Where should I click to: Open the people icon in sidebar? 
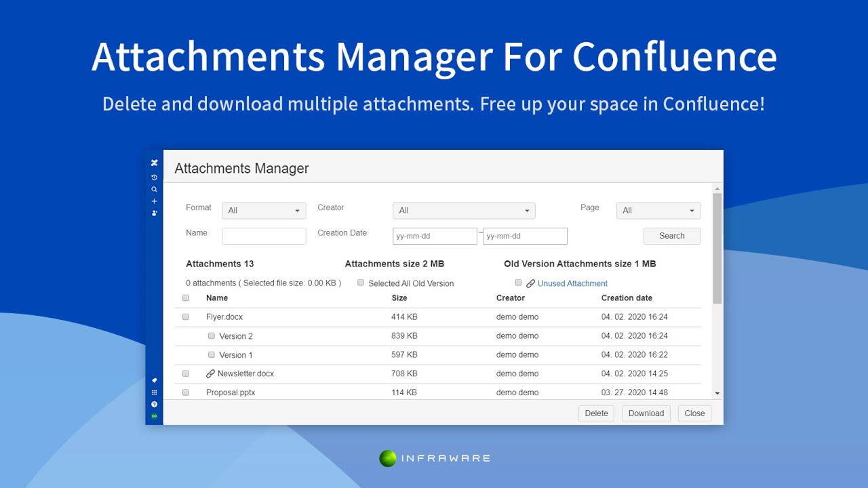click(x=155, y=213)
